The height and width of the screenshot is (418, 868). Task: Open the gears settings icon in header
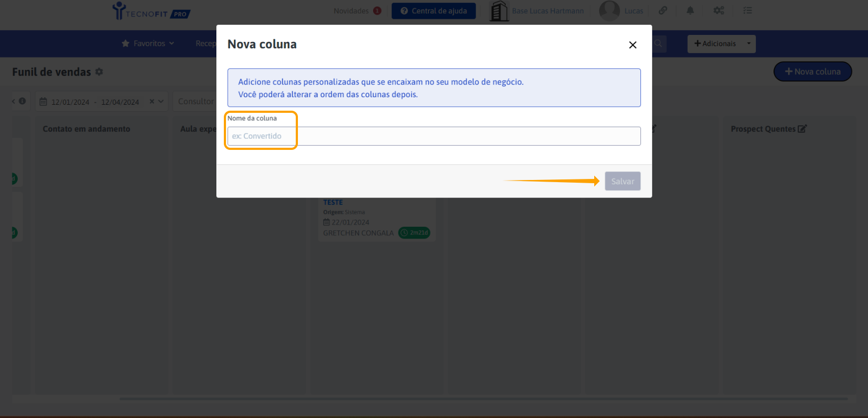pyautogui.click(x=719, y=10)
